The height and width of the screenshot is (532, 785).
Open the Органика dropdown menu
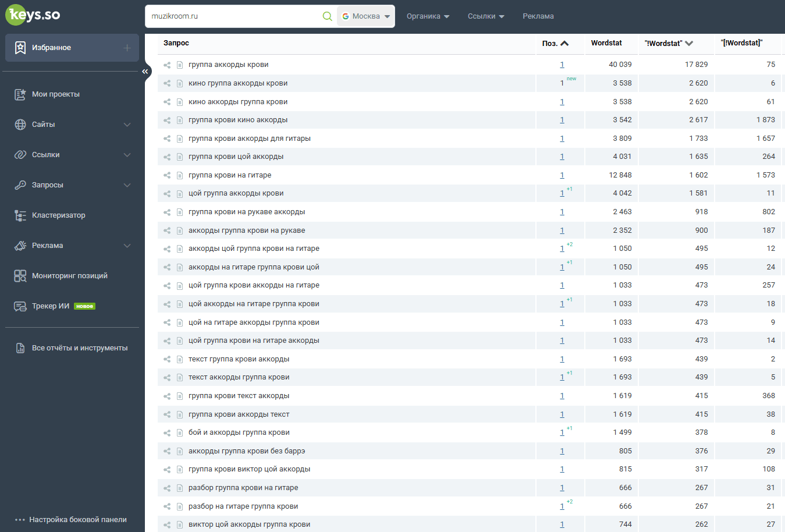click(x=428, y=16)
